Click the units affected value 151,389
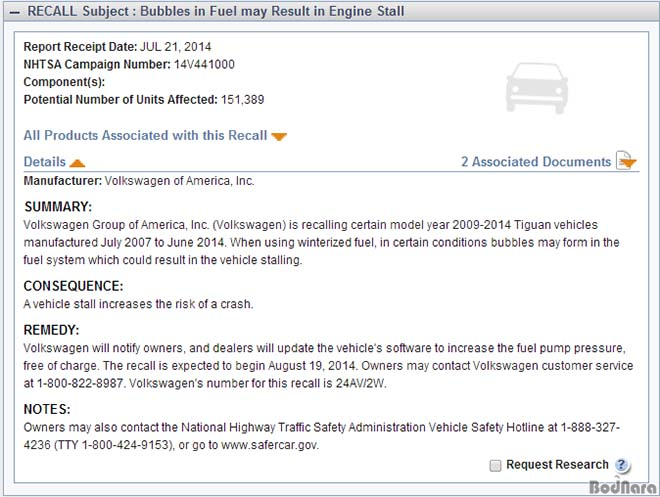Image resolution: width=660 pixels, height=497 pixels. (x=242, y=100)
